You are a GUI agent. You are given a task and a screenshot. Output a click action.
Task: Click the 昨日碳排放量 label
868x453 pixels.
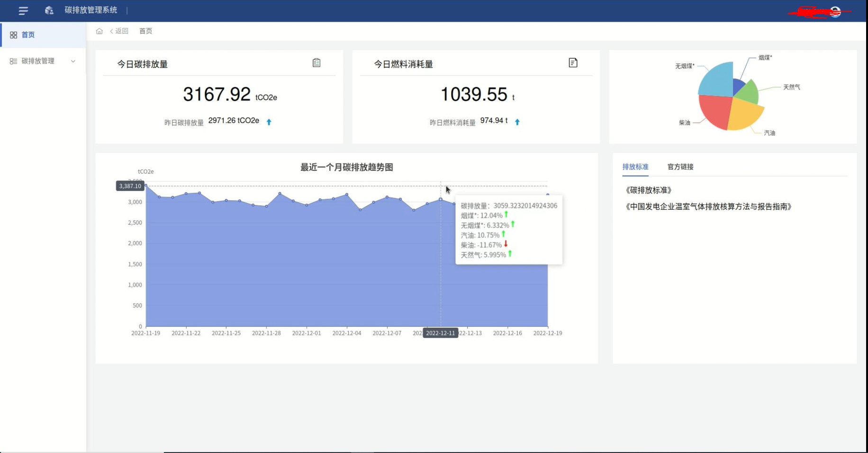click(184, 123)
